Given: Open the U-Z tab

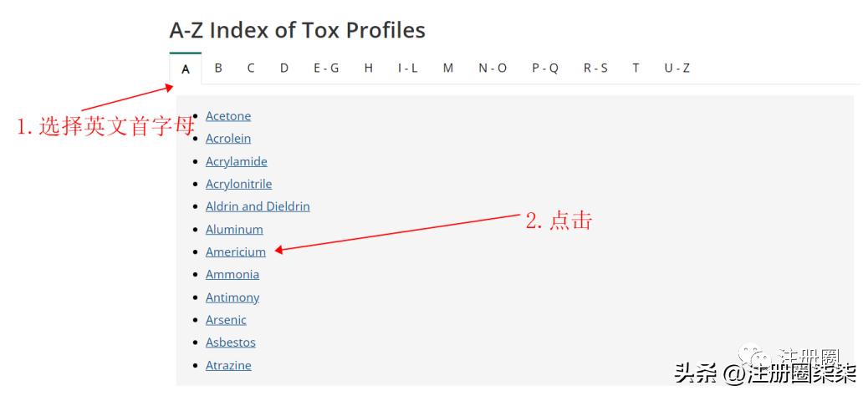Looking at the screenshot, I should point(677,69).
